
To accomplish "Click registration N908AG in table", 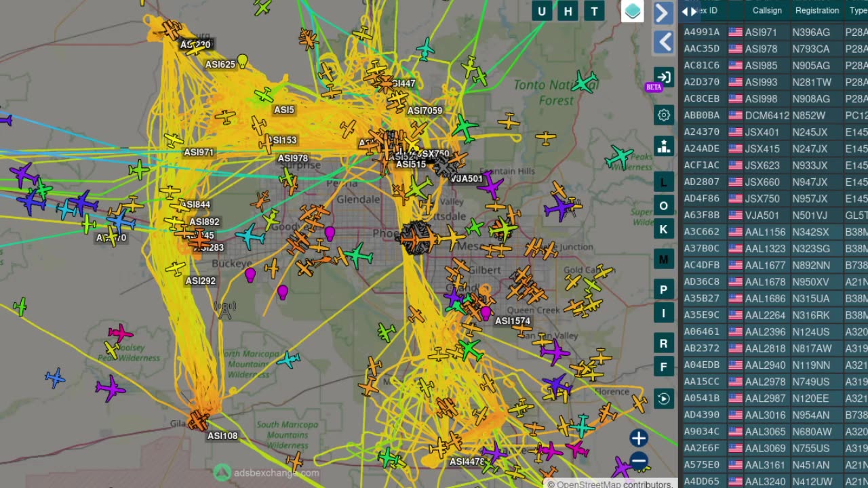I will point(811,98).
